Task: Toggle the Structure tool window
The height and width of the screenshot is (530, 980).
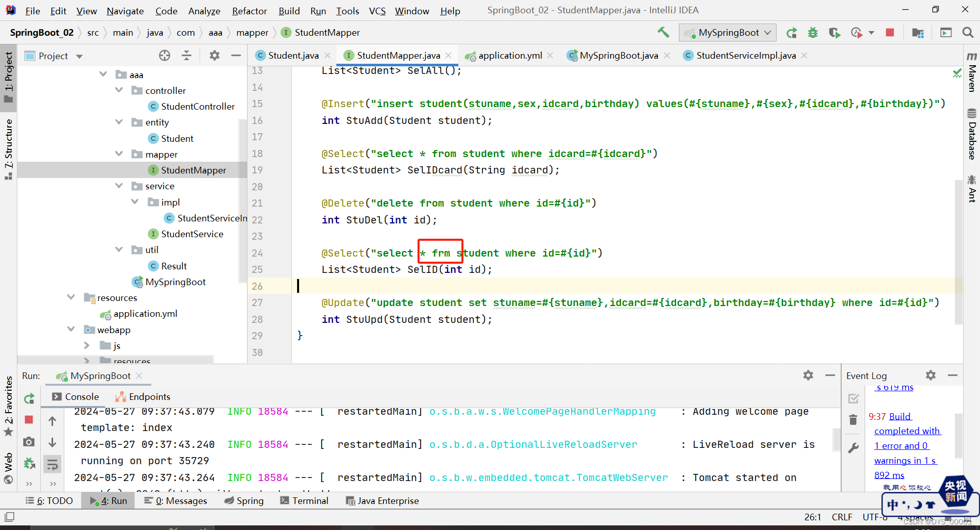Action: [9, 149]
